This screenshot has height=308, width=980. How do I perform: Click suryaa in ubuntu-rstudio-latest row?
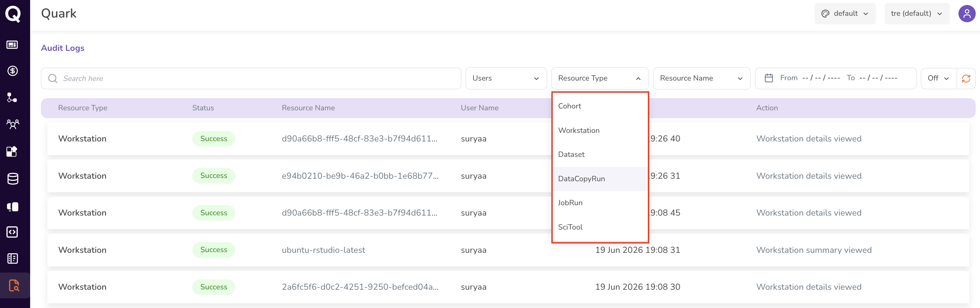(x=473, y=250)
